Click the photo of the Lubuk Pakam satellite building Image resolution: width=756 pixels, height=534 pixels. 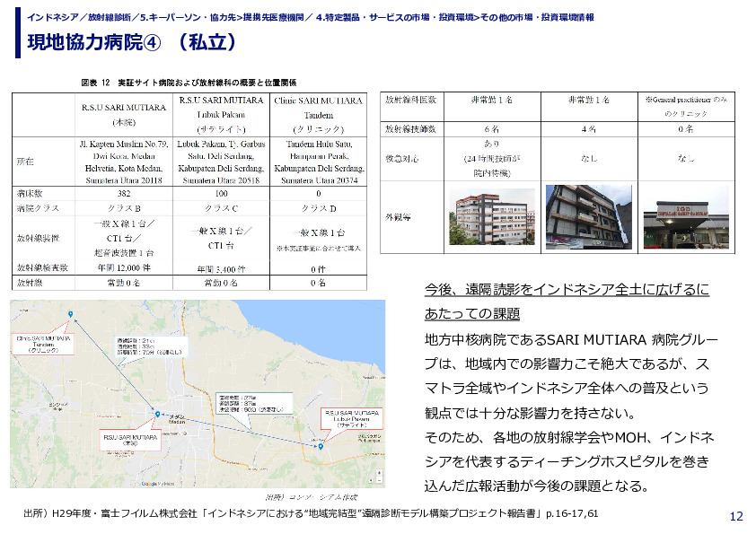click(589, 217)
